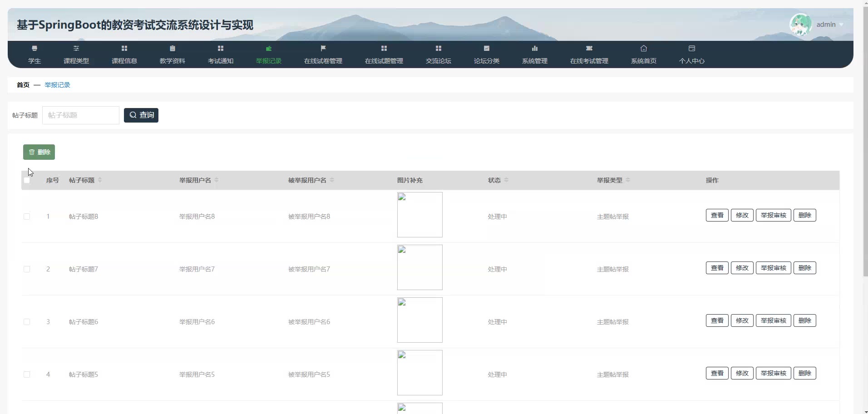Click 修改 for row 帖子标题7

(x=742, y=268)
